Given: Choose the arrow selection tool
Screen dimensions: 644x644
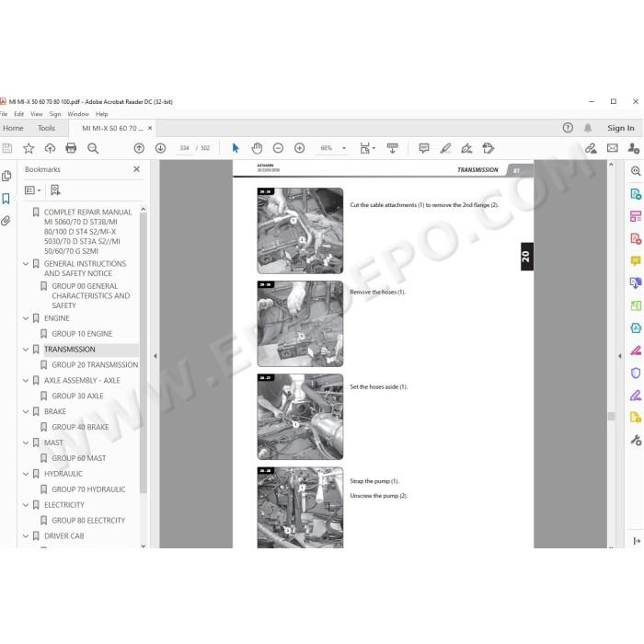Looking at the screenshot, I should coord(236,148).
